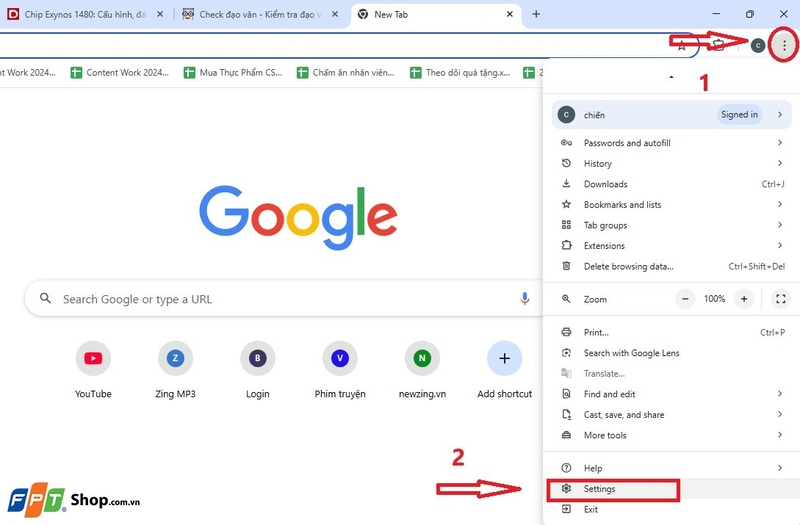Click the 100% zoom level value
This screenshot has height=525, width=800.
714,299
